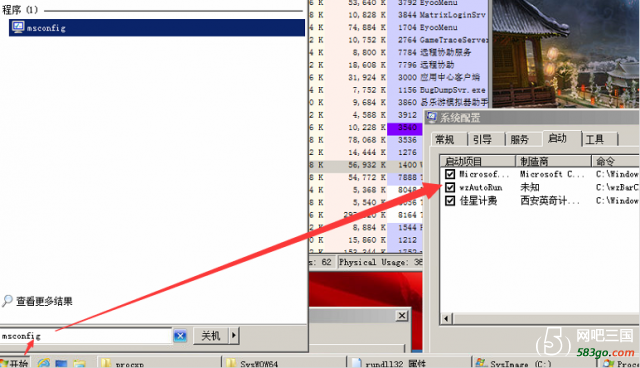Switch to SysWOW64 folder taskbar item
The height and width of the screenshot is (368, 640).
[x=285, y=363]
